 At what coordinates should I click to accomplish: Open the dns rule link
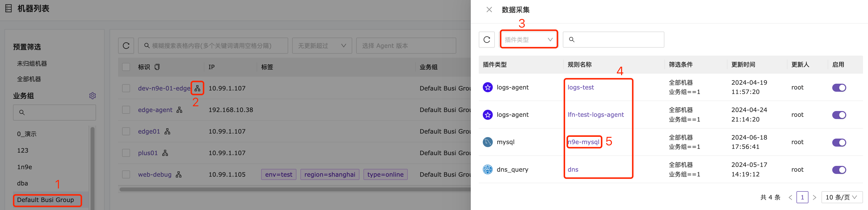coord(573,169)
